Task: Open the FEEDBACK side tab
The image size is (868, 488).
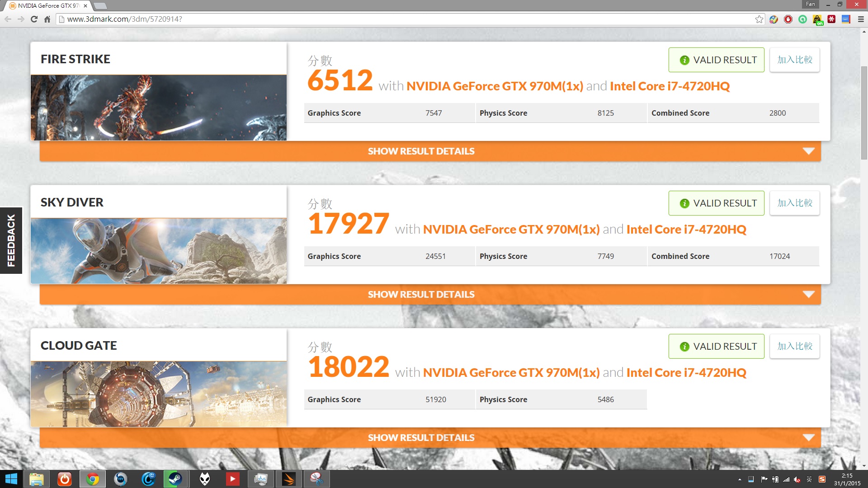Action: (x=11, y=240)
